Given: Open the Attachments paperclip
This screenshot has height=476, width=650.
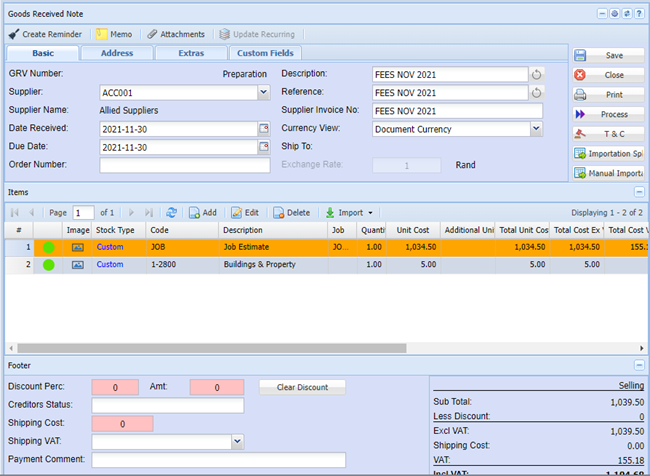Looking at the screenshot, I should (152, 34).
